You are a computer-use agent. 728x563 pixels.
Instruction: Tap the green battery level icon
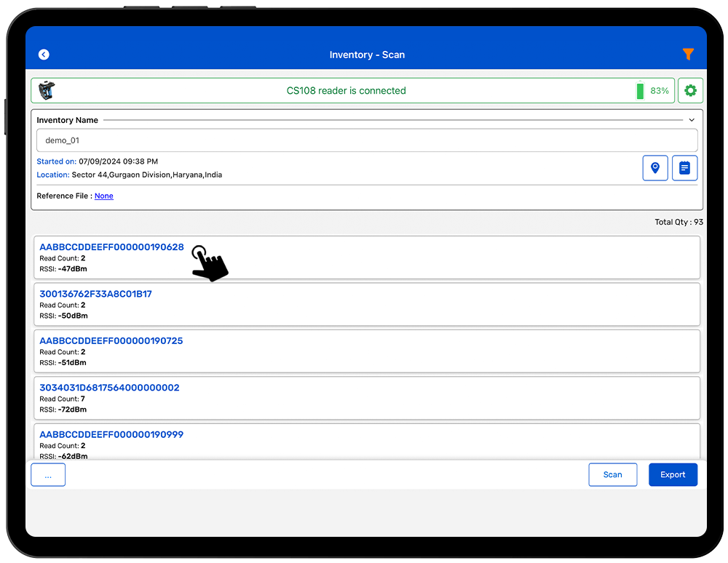point(640,91)
